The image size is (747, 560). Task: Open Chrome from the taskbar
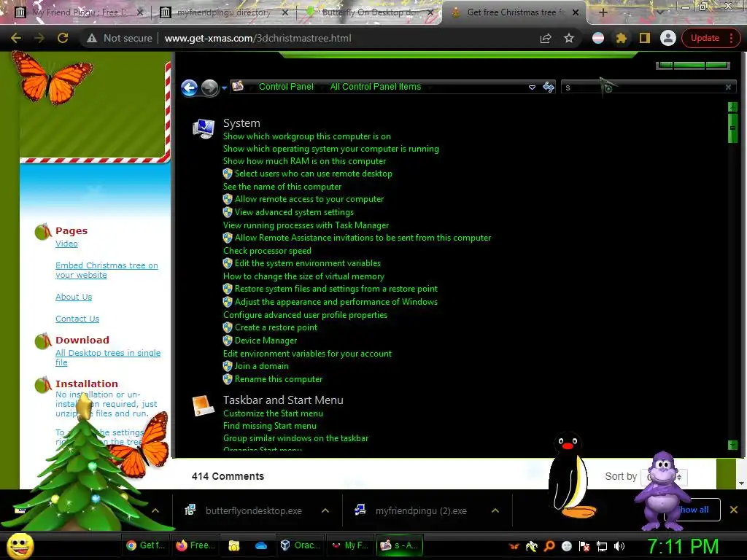click(146, 545)
